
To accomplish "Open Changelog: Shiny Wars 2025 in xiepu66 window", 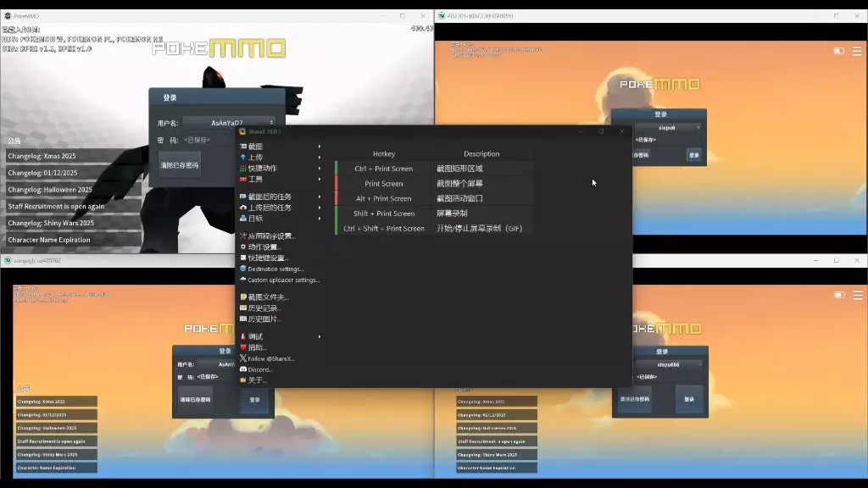I will (x=497, y=455).
